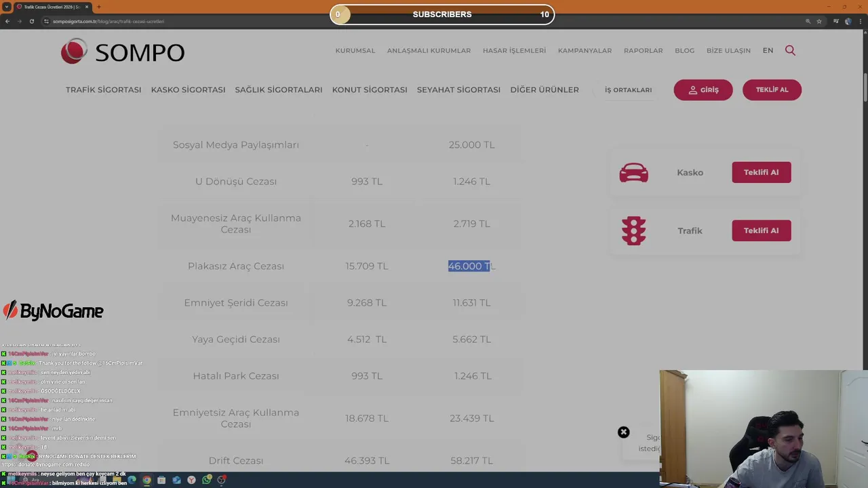Click the Hatalı Park Cezası label
The width and height of the screenshot is (868, 488).
[236, 376]
